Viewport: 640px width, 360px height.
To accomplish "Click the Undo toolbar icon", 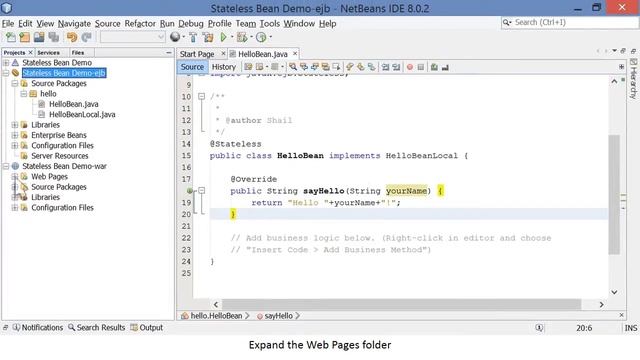I will pos(72,38).
